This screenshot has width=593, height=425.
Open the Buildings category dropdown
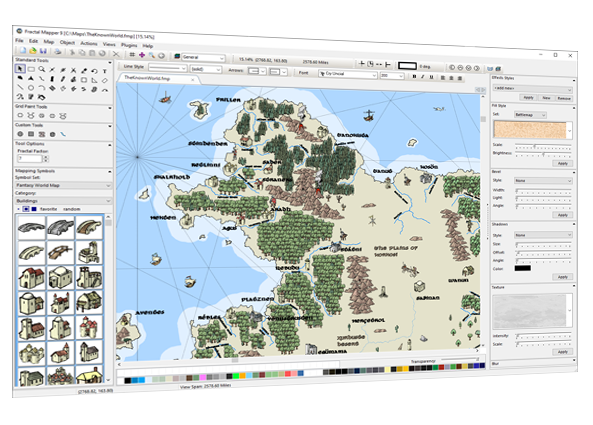[x=63, y=201]
